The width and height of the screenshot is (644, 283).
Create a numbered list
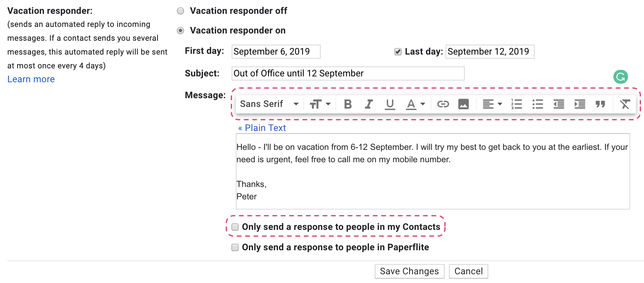click(516, 104)
